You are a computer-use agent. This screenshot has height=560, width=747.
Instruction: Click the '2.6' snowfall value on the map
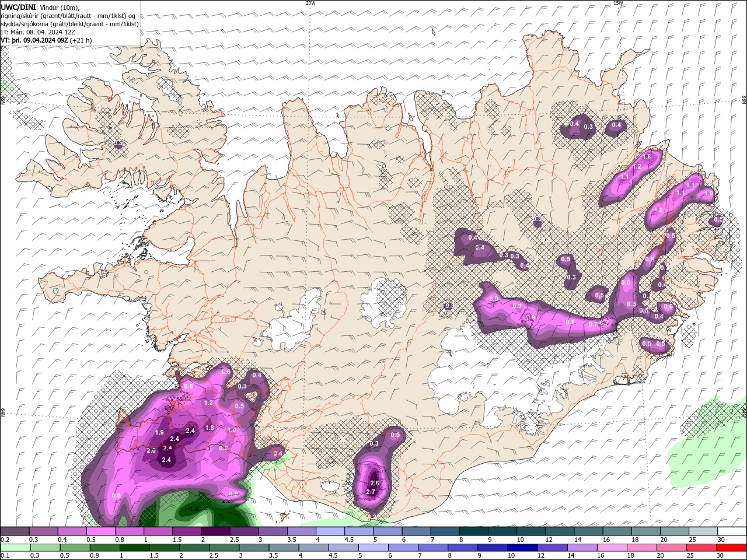tap(375, 483)
